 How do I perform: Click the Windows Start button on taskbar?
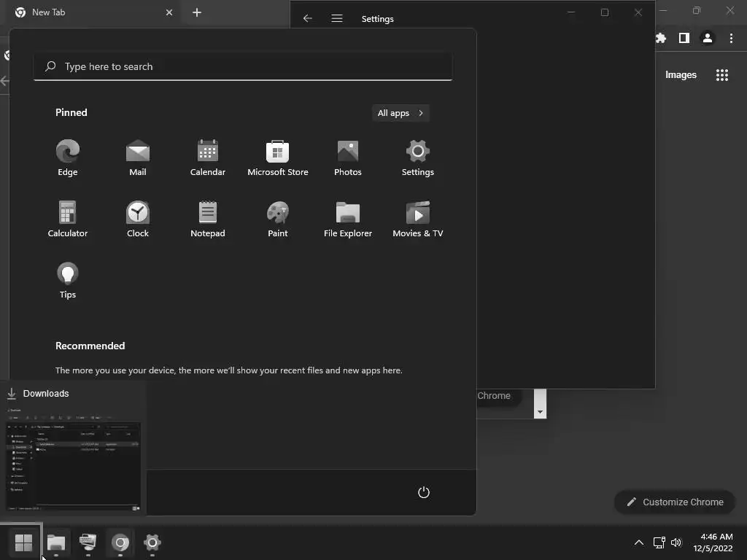(x=23, y=542)
